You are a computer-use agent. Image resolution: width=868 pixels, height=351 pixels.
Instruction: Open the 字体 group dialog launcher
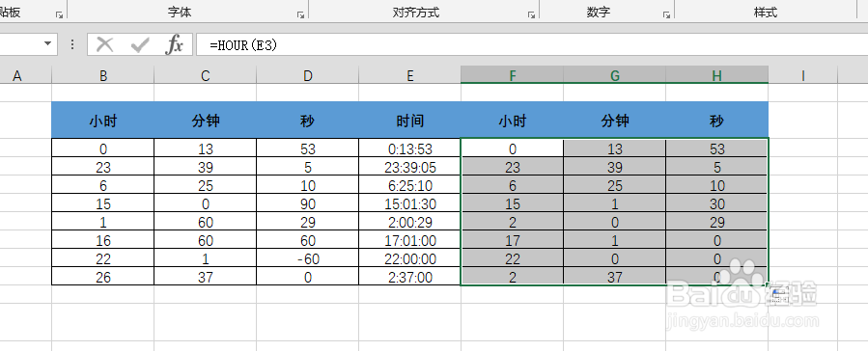300,15
